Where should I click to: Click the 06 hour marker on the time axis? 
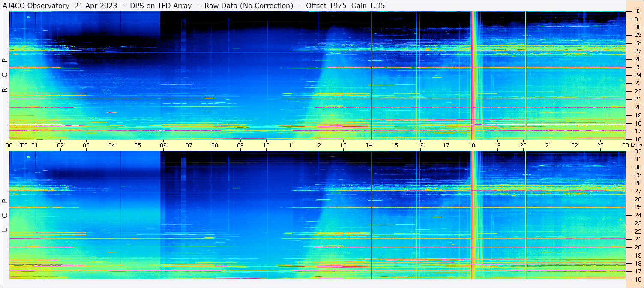[x=163, y=145]
